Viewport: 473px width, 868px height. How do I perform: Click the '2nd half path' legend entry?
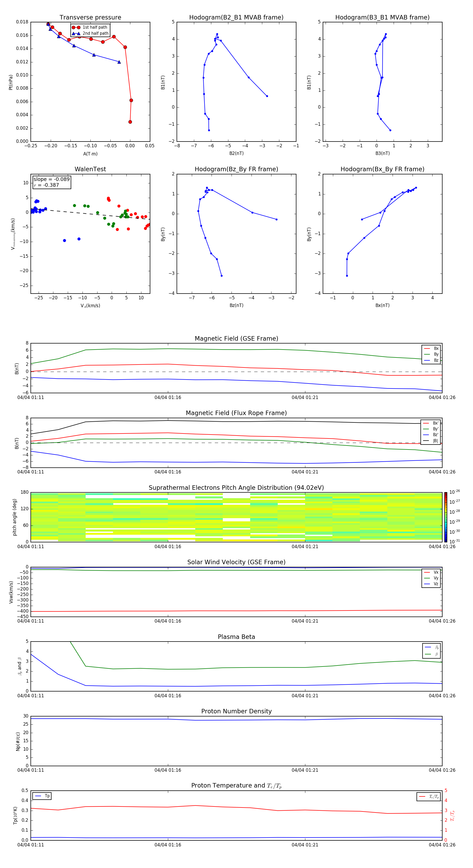pos(91,33)
